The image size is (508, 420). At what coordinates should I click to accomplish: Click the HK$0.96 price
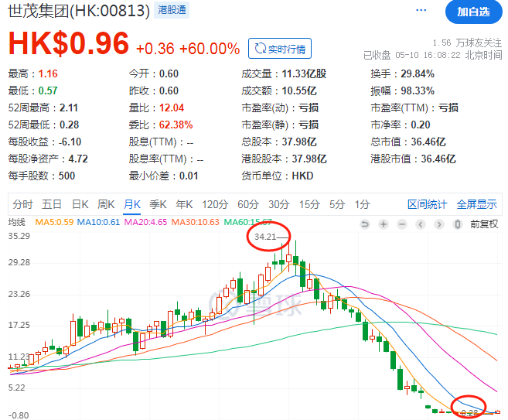(x=68, y=43)
